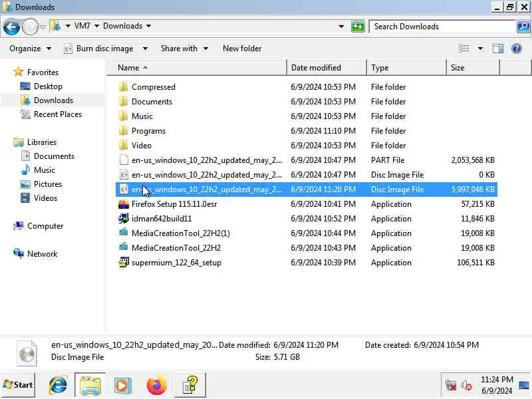This screenshot has height=399, width=532.
Task: Select the MediaCreationTool_22H2 application icon
Action: (x=124, y=247)
